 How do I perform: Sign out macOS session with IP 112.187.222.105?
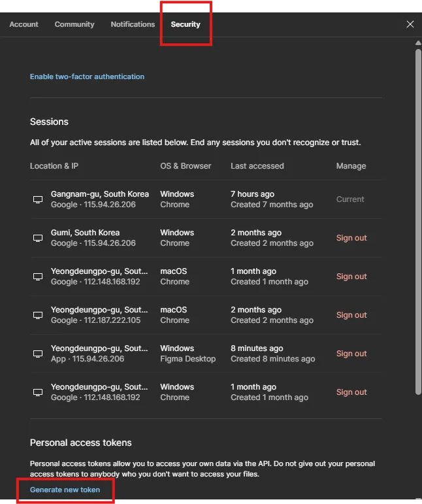click(351, 315)
